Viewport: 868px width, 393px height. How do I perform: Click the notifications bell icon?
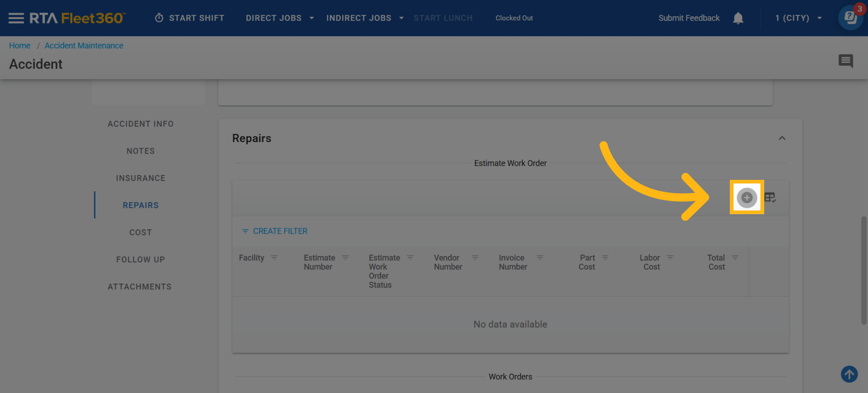[x=738, y=18]
